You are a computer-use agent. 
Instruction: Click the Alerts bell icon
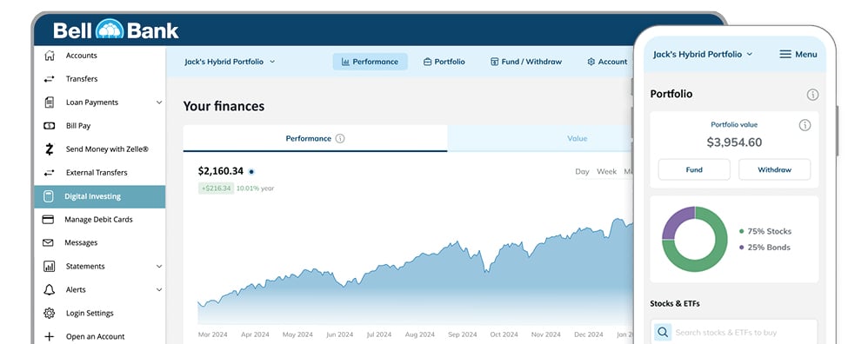50,290
